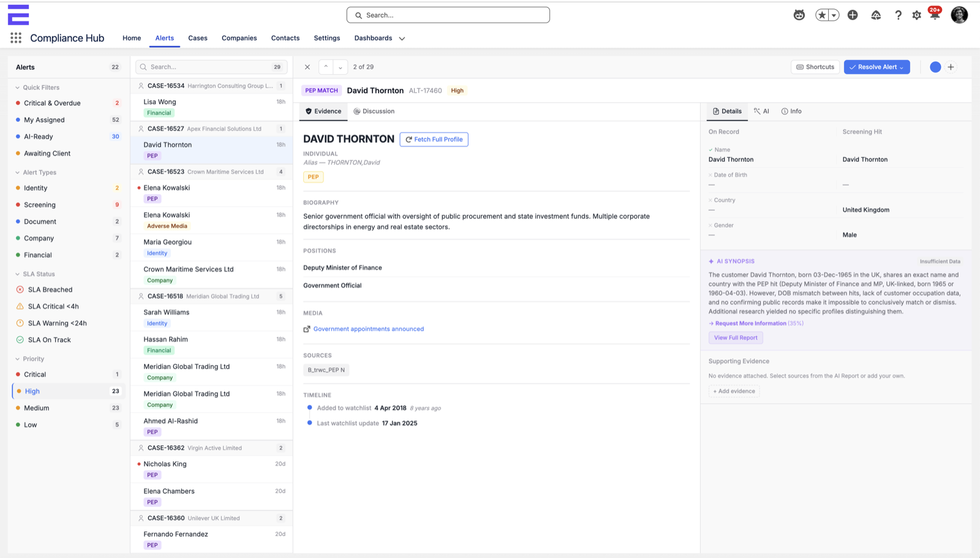Filter by SLA Warning <24h
Screen dimensions: 980x558
pyautogui.click(x=69, y=323)
